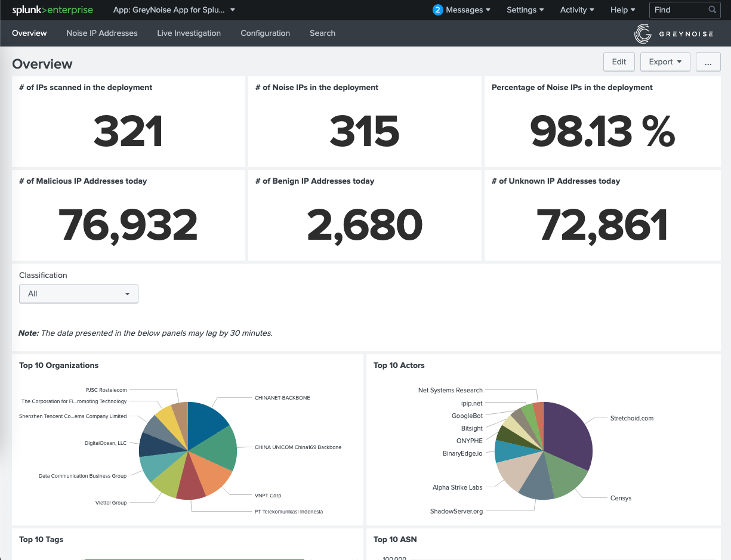Click the Splunk enterprise logo
Viewport: 731px width, 560px height.
pyautogui.click(x=52, y=10)
